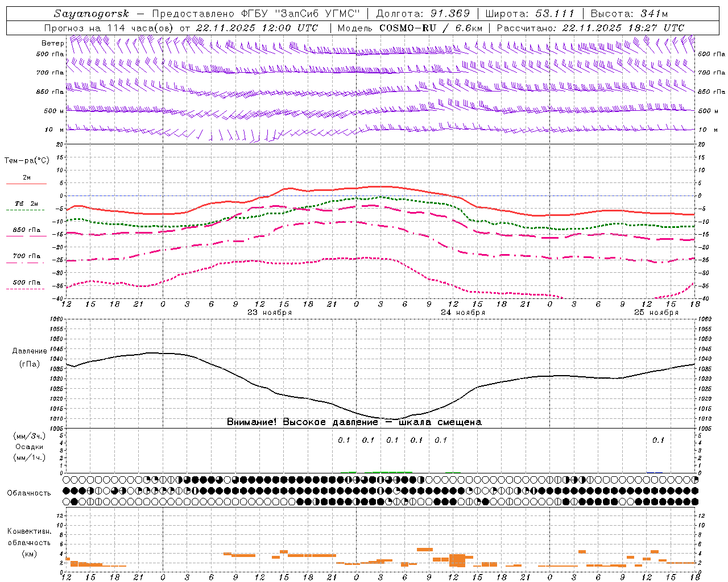This screenshot has height=582, width=728.
Task: Click the green precipitation bar in Осадки panel
Action: point(392,472)
